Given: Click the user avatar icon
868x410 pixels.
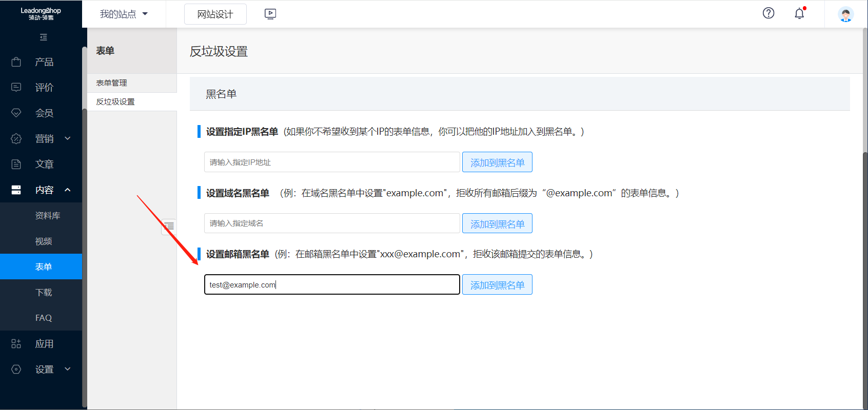Looking at the screenshot, I should (x=845, y=14).
